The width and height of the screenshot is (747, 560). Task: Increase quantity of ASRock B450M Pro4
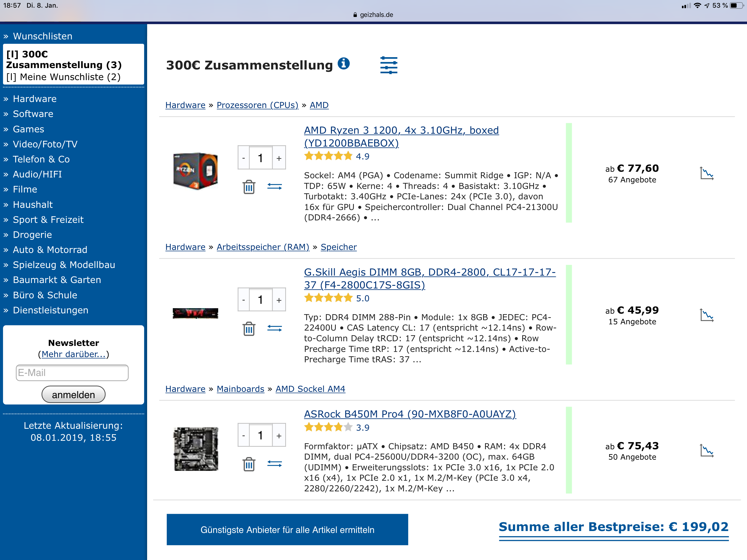(x=279, y=436)
